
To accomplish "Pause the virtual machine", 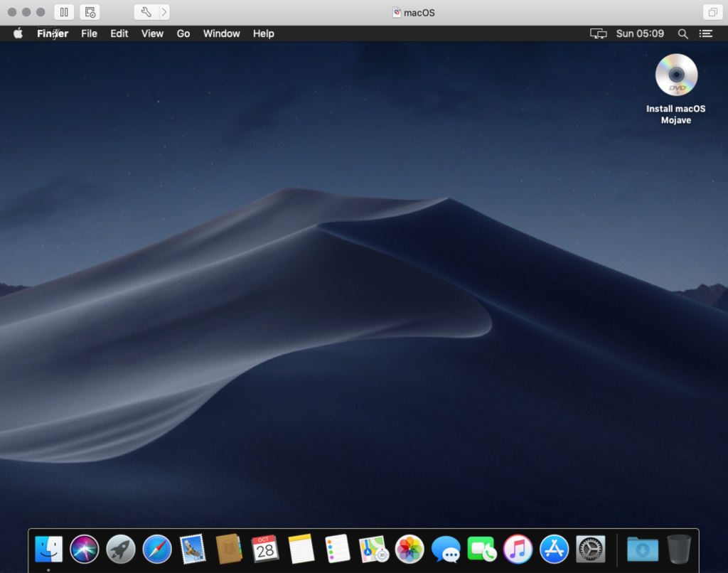I will point(64,12).
